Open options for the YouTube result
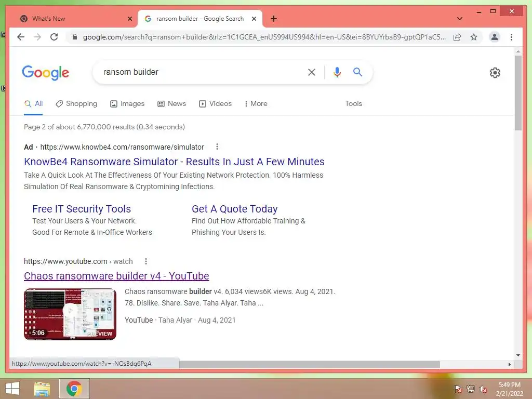Viewport: 532px width, 399px height. [x=146, y=261]
